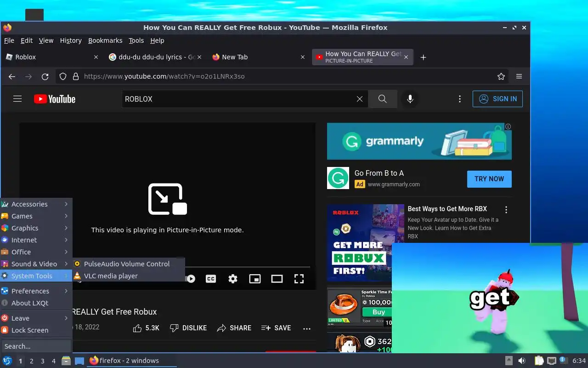Switch to virtual desktop 2
Viewport: 588px width, 368px height.
[x=32, y=361]
